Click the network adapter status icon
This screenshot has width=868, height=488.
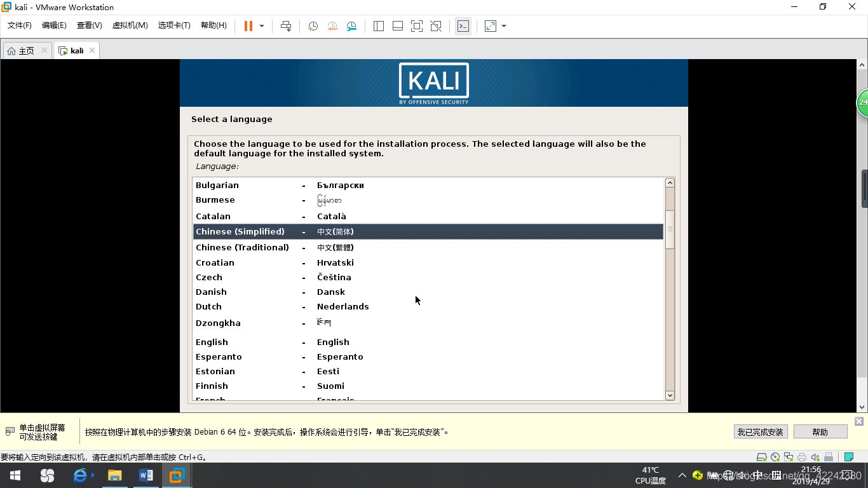789,457
